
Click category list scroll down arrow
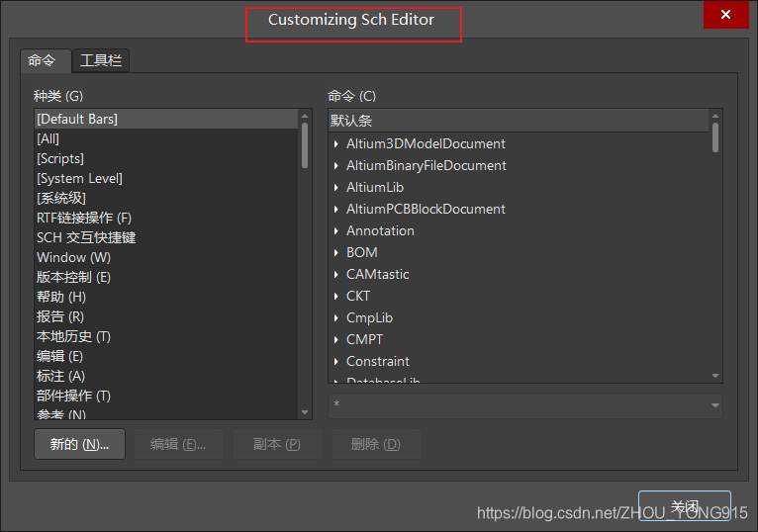tap(305, 412)
